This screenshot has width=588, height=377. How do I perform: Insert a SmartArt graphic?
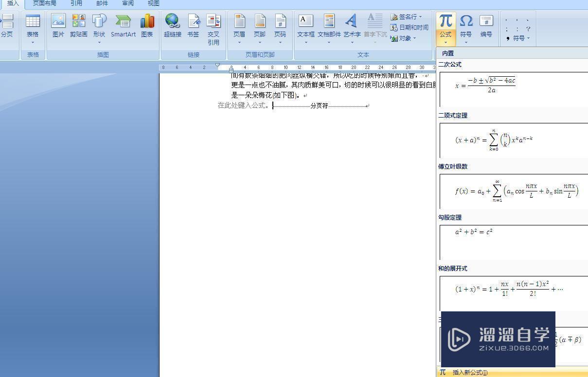tap(123, 25)
